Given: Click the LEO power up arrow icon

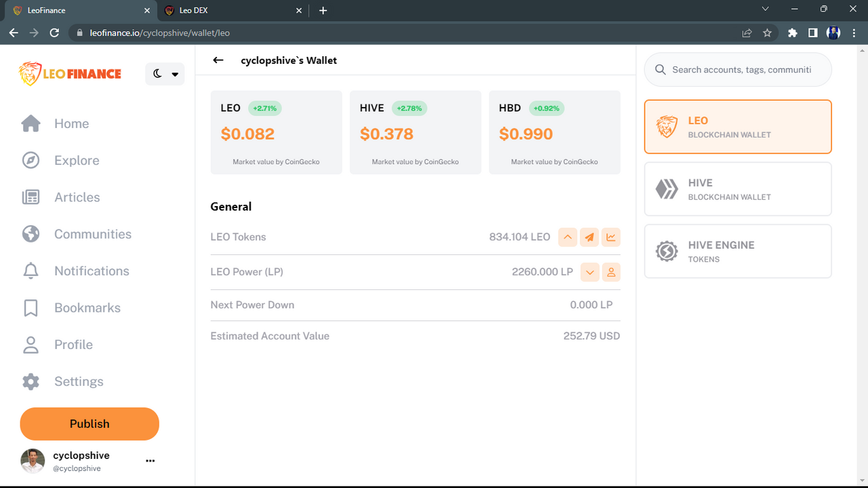Looking at the screenshot, I should (x=568, y=237).
